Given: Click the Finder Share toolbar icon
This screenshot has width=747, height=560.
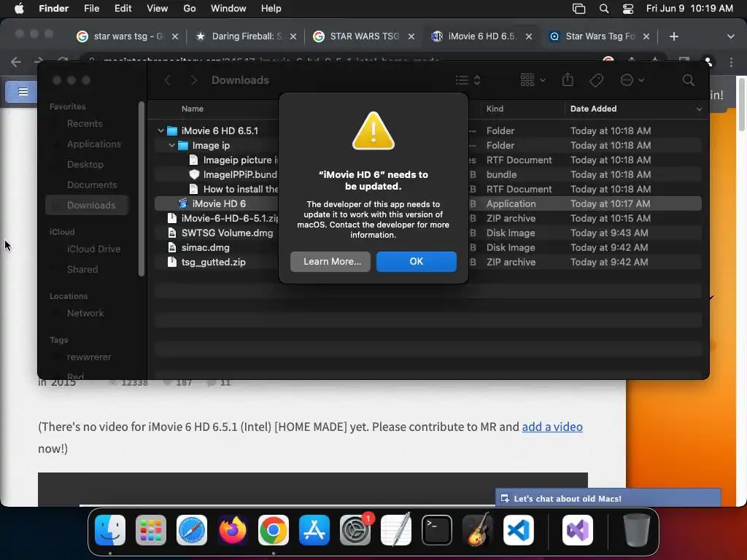Looking at the screenshot, I should tap(567, 79).
